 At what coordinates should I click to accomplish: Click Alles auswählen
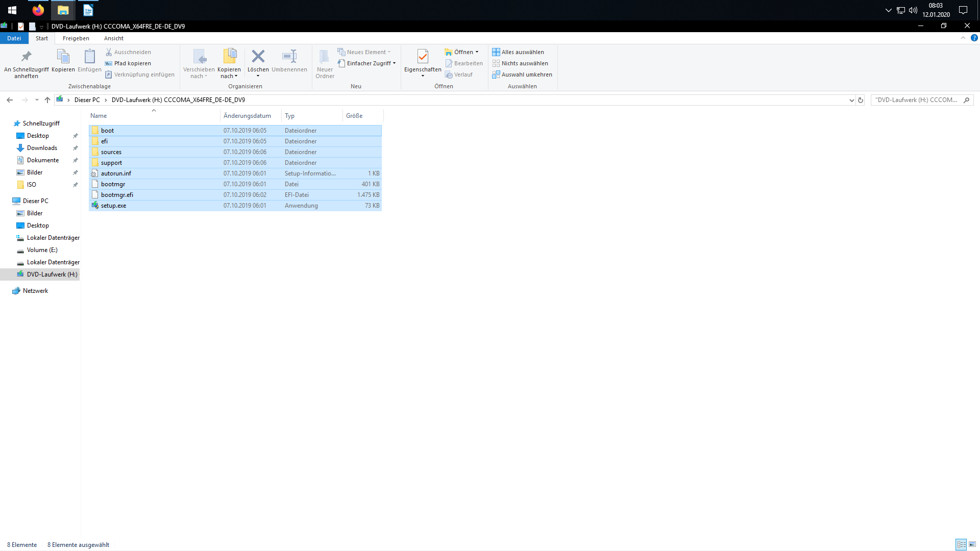518,52
